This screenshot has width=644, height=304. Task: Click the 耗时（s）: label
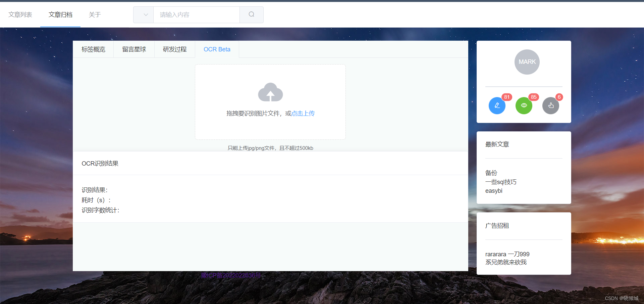[96, 200]
